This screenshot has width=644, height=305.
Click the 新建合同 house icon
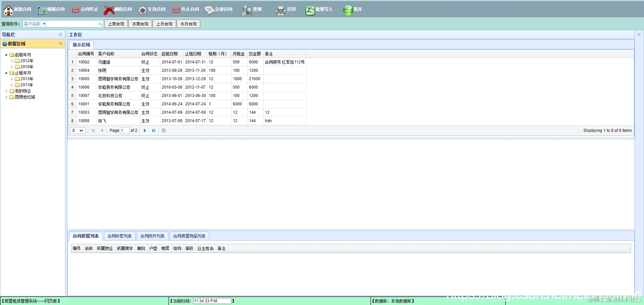(x=8, y=10)
